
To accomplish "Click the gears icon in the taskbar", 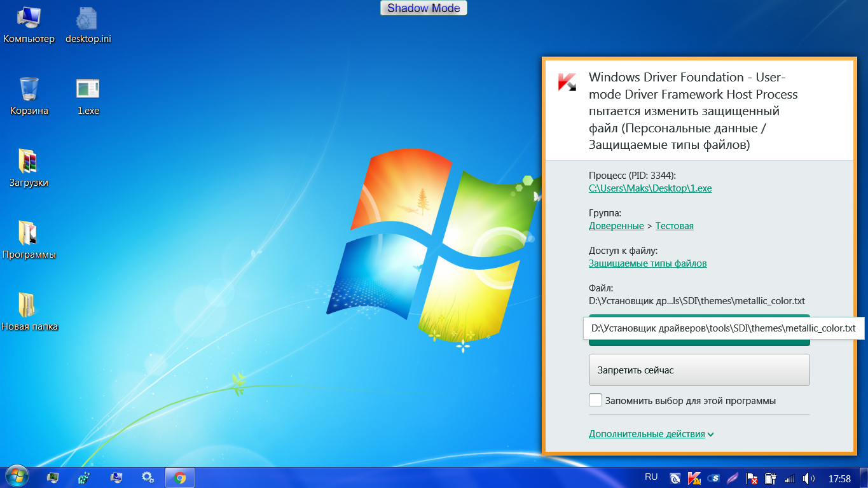I will (148, 477).
